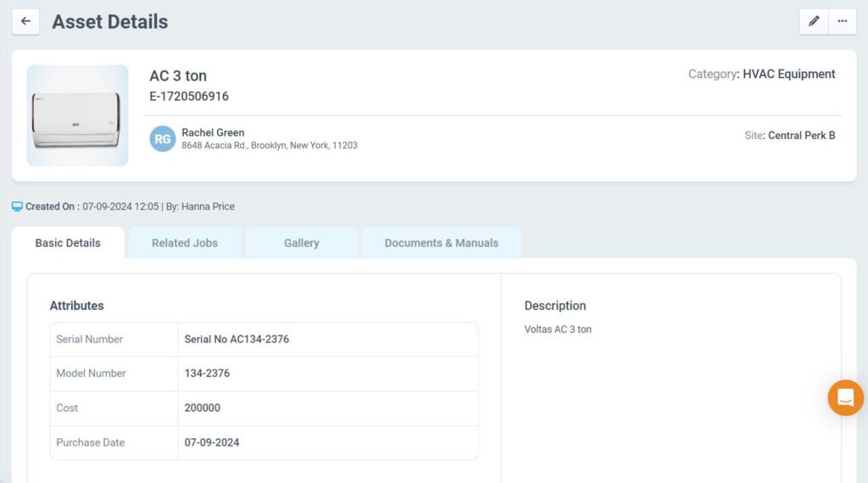
Task: Click the RG avatar circle
Action: click(163, 139)
